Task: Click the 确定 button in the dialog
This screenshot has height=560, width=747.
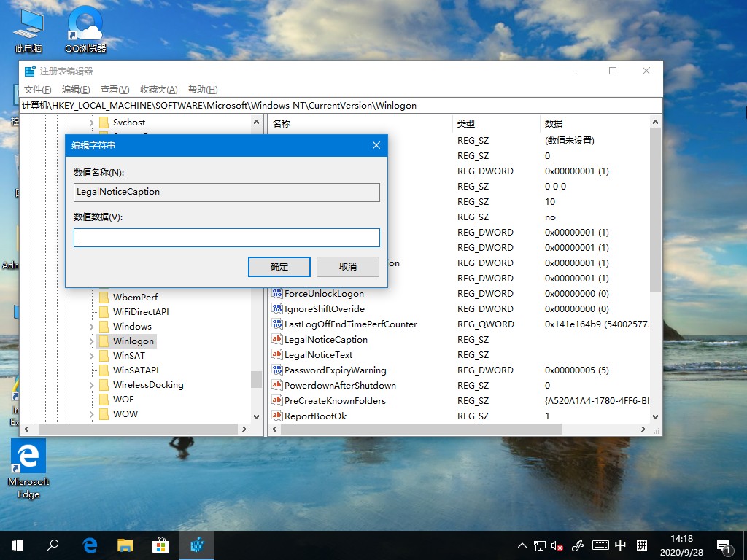Action: [279, 266]
